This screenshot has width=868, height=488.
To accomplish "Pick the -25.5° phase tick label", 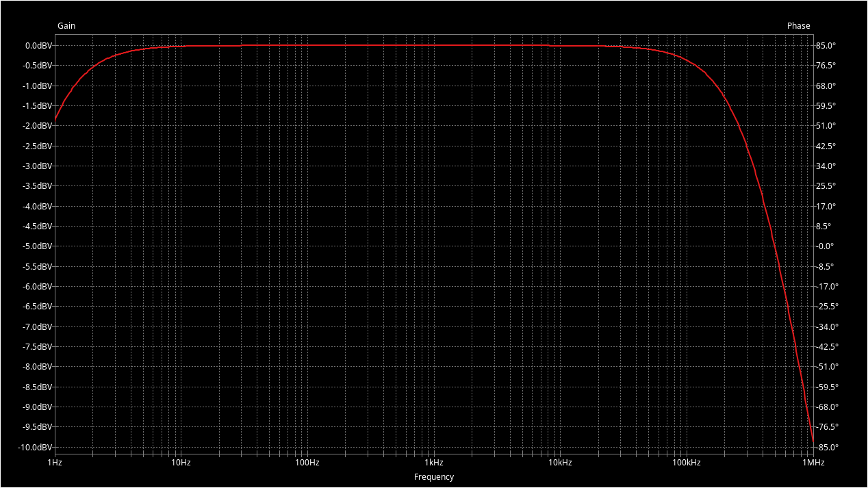I will coord(828,307).
